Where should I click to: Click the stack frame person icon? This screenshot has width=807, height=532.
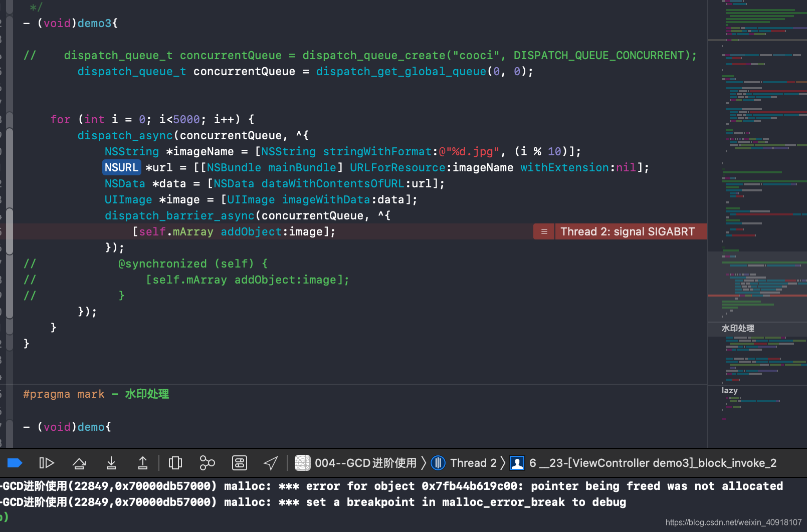tap(517, 463)
